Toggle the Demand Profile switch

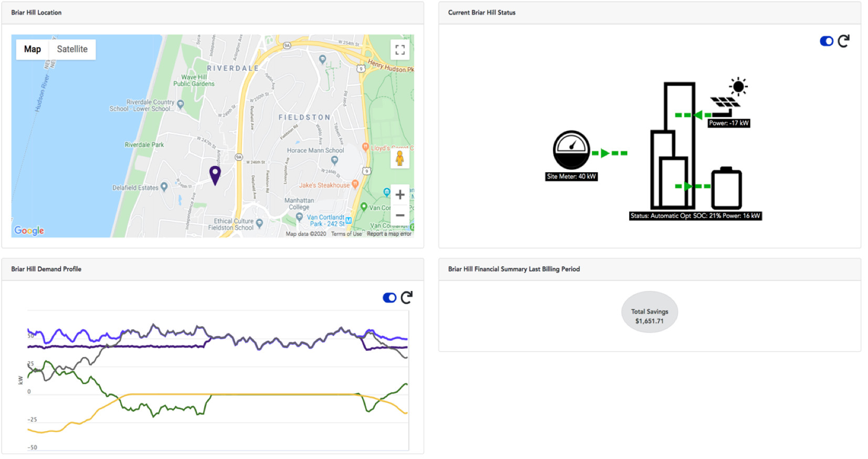click(x=389, y=298)
